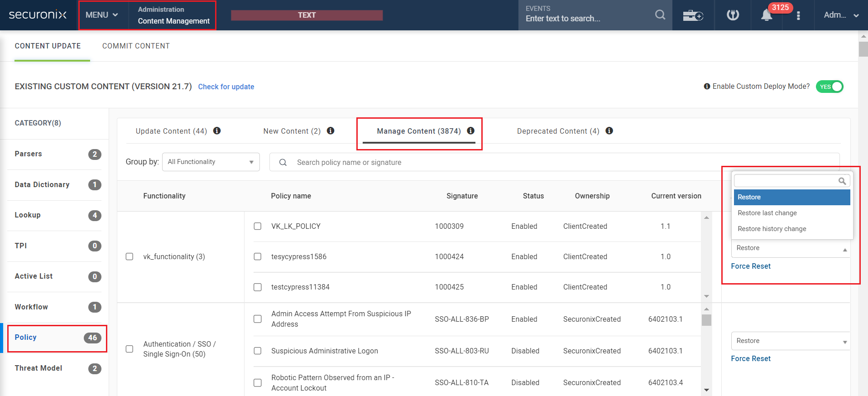This screenshot has height=396, width=868.
Task: Check Suspicious Administrative Logon checkbox
Action: tap(258, 351)
